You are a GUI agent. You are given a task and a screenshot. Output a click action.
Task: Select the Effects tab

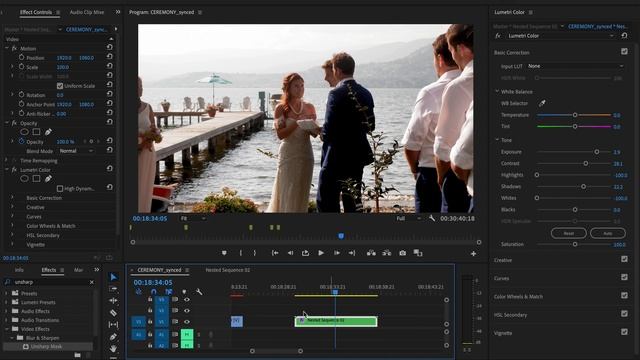point(49,270)
